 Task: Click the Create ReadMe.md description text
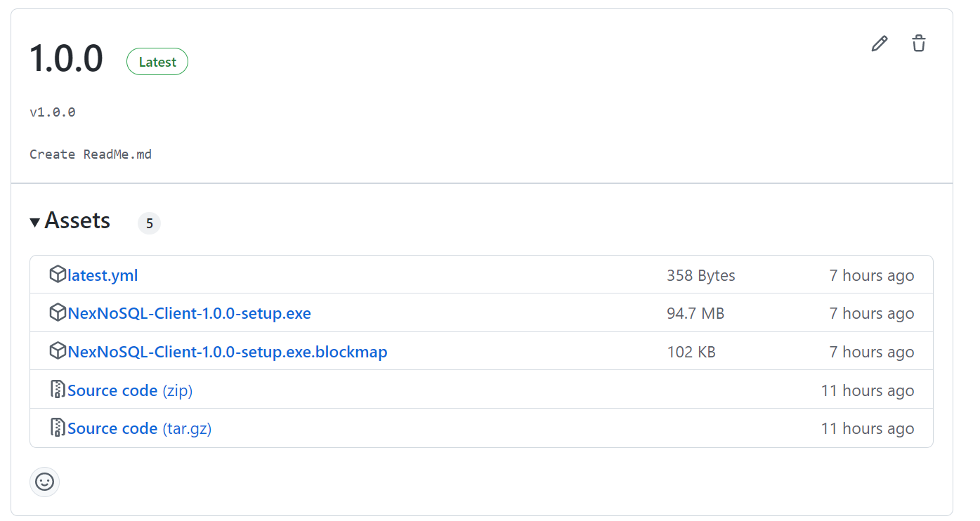pos(91,154)
